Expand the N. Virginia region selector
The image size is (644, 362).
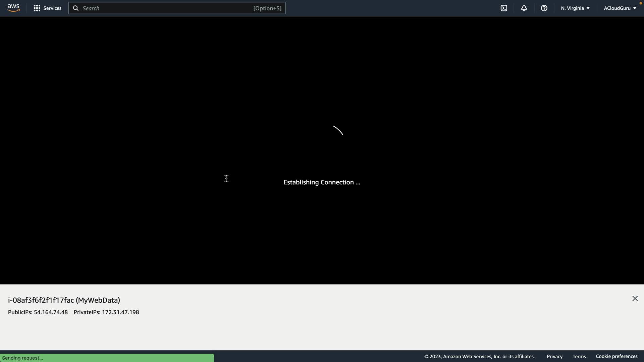point(575,8)
